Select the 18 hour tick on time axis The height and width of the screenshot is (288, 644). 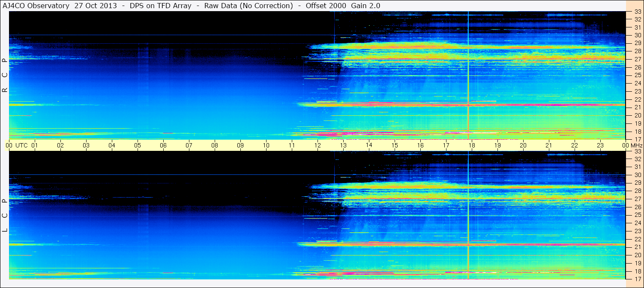pyautogui.click(x=471, y=145)
